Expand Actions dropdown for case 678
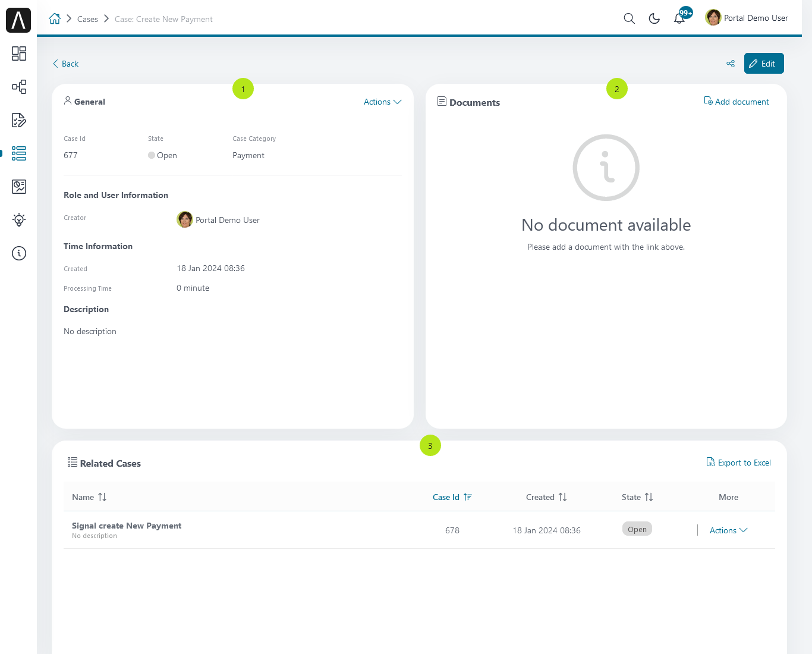 click(x=728, y=530)
